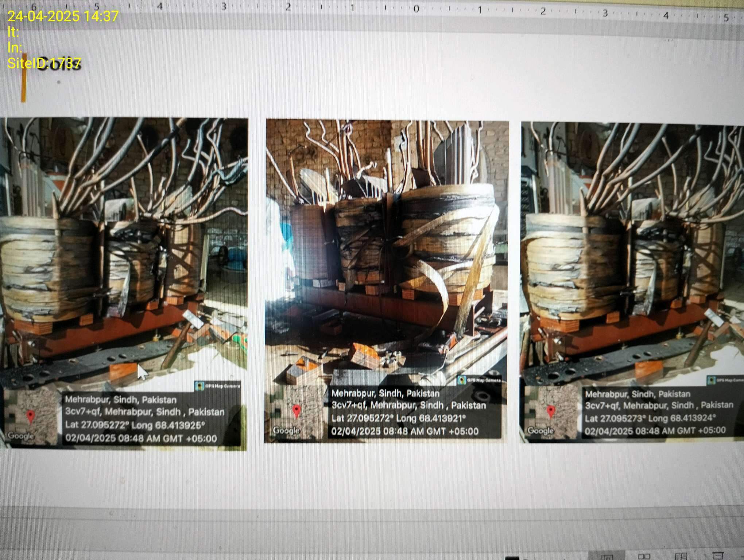Open the book-style reading view icon

pos(681,556)
